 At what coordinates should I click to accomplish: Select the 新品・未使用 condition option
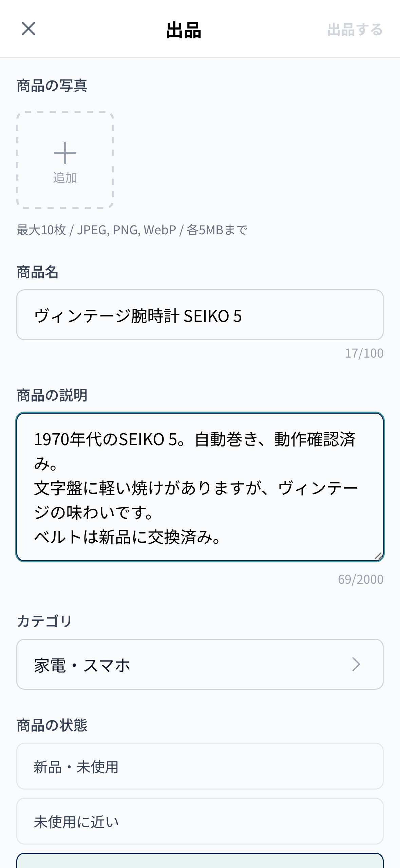point(200,766)
